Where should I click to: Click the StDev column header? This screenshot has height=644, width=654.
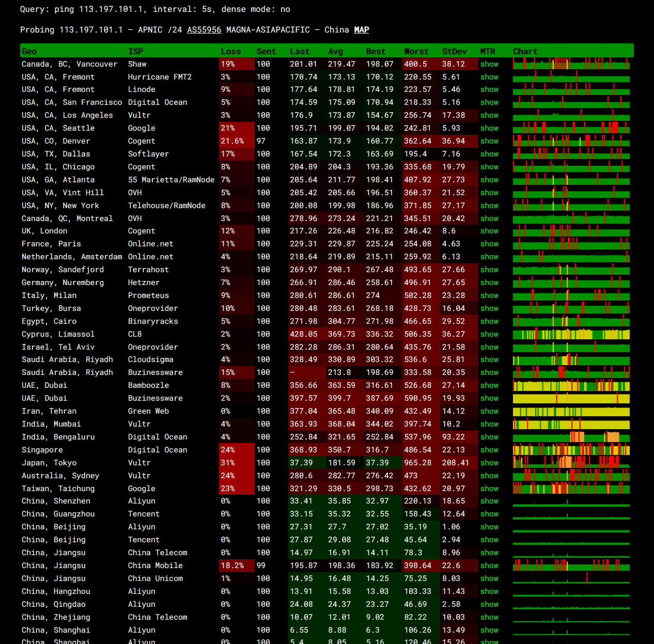point(454,51)
